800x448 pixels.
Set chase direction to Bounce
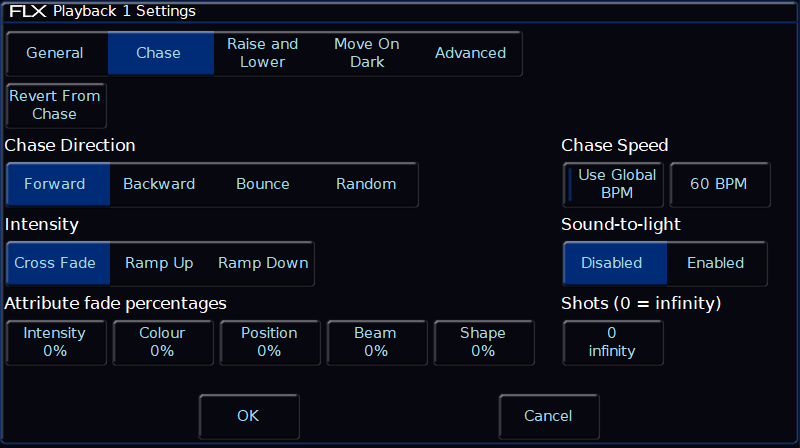263,184
